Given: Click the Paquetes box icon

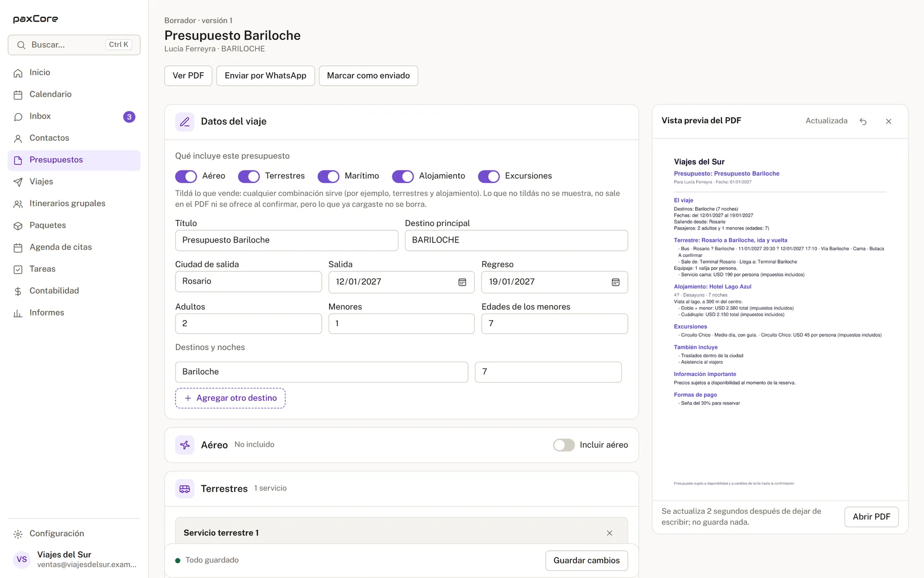Looking at the screenshot, I should [x=18, y=226].
